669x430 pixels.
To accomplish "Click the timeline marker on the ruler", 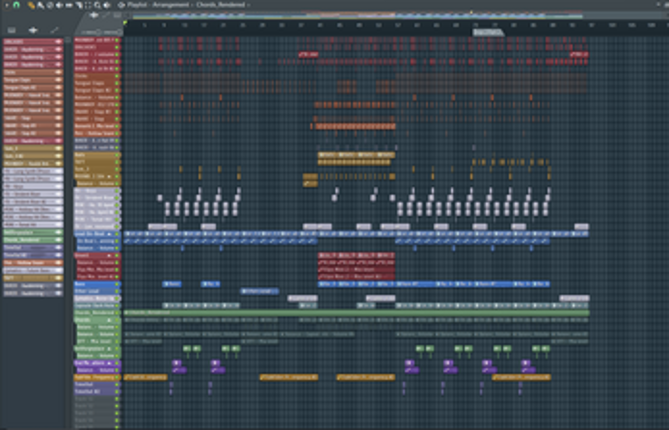I will [488, 32].
